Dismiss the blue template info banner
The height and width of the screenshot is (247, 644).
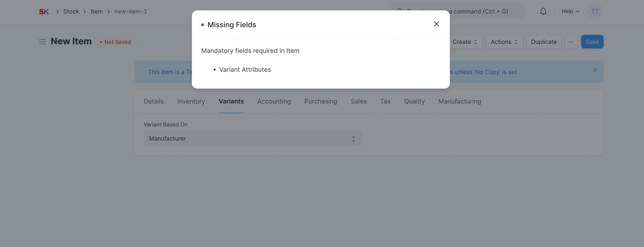tap(595, 70)
